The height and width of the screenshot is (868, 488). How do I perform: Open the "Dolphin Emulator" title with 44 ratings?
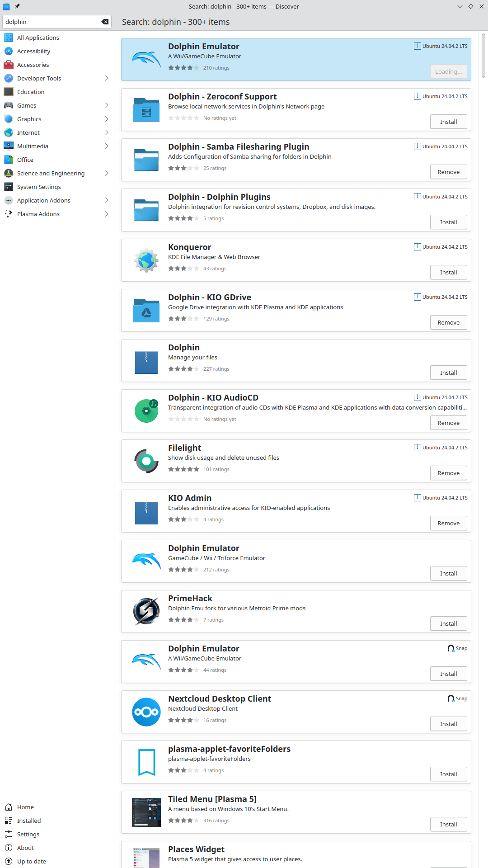click(204, 648)
